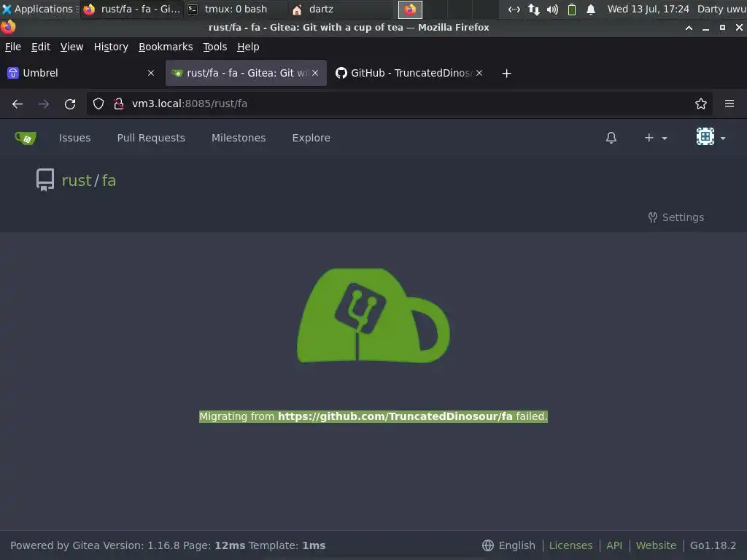Screen dimensions: 747x560
Task: Open the Applications menu in the panel
Action: (39, 9)
